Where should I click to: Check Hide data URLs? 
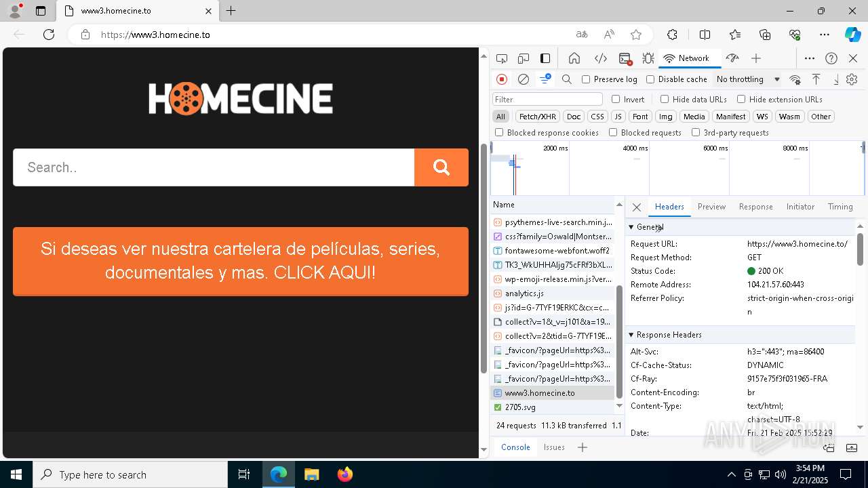(665, 99)
